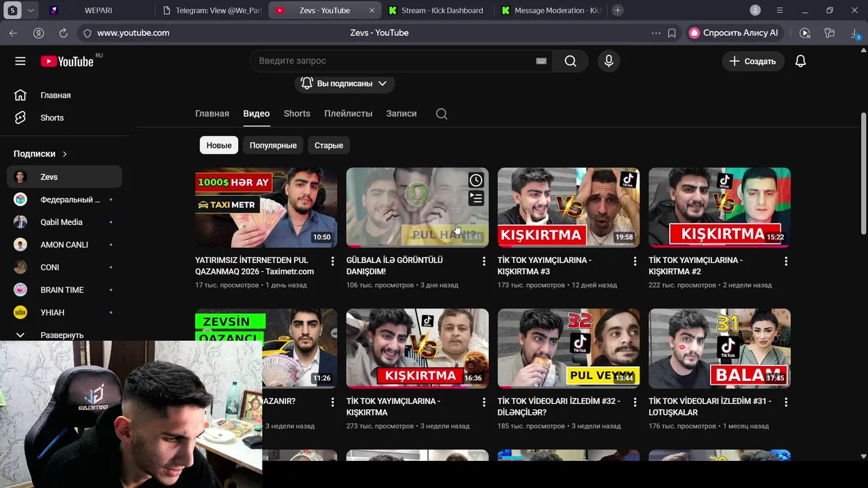The width and height of the screenshot is (868, 488).
Task: Open the browser hamburger menu in title bar
Action: [x=780, y=10]
